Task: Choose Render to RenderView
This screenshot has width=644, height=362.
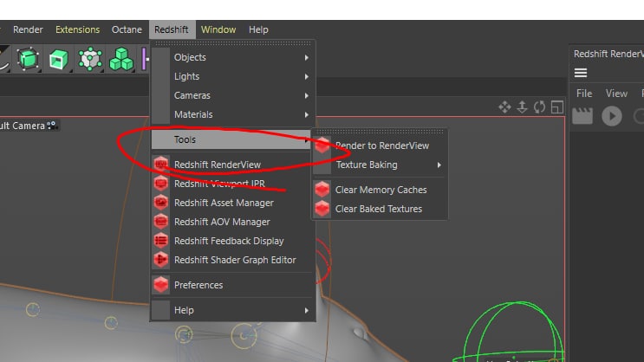Action: pyautogui.click(x=380, y=145)
